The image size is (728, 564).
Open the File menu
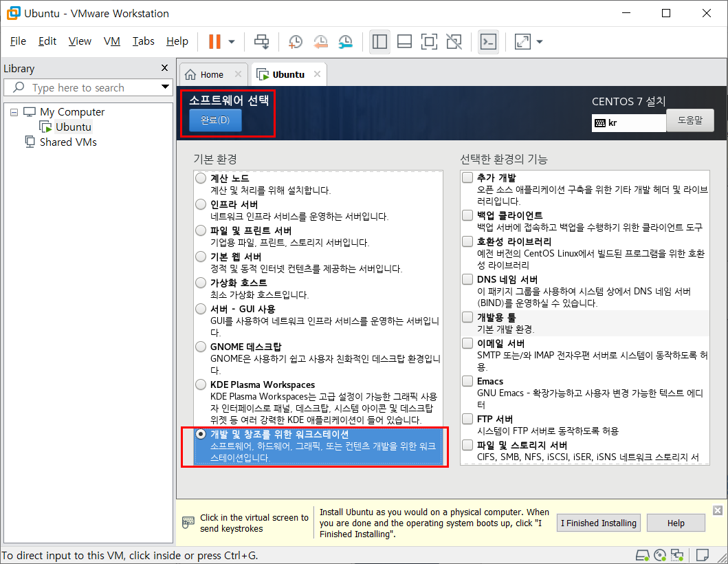pos(18,41)
